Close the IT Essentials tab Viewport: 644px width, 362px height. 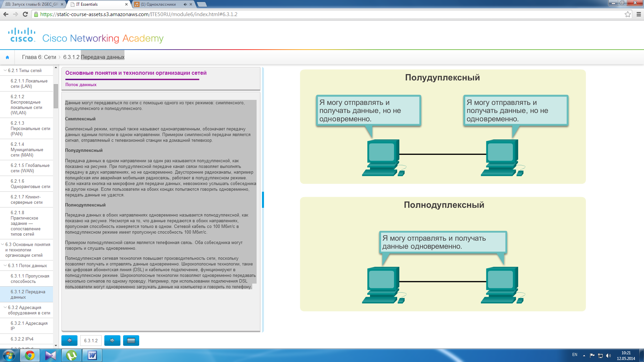126,4
